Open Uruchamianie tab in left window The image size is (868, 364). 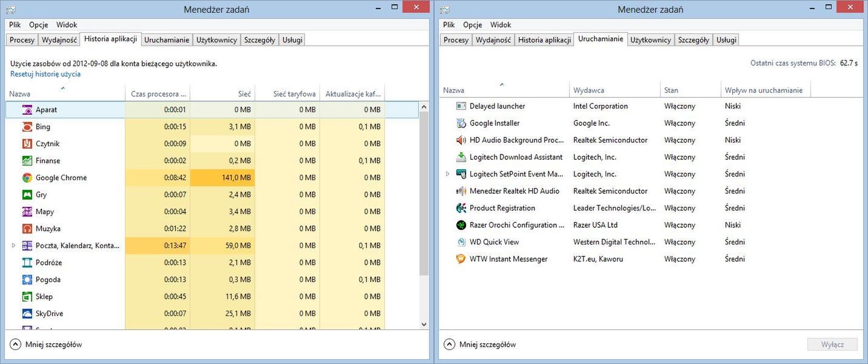coord(167,40)
